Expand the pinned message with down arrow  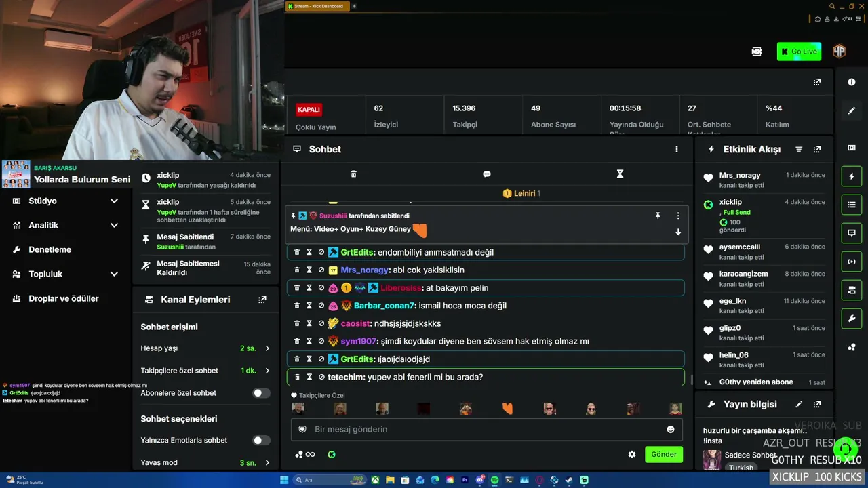(x=678, y=232)
